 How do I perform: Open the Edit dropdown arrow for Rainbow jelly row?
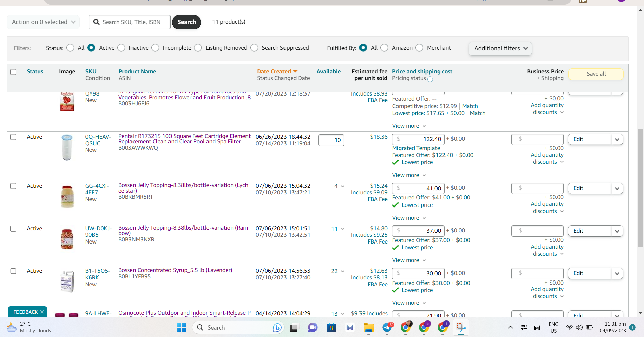click(x=617, y=231)
